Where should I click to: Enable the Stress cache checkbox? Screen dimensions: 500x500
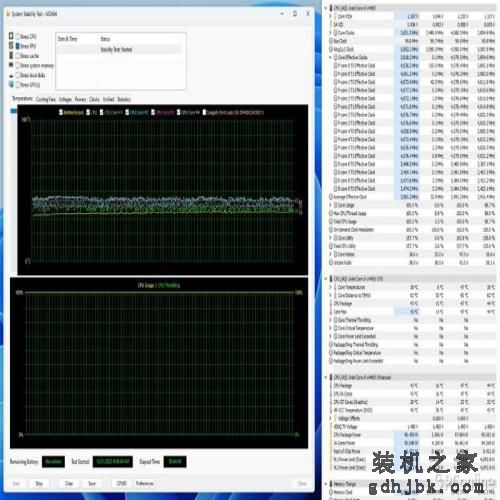pos(18,56)
